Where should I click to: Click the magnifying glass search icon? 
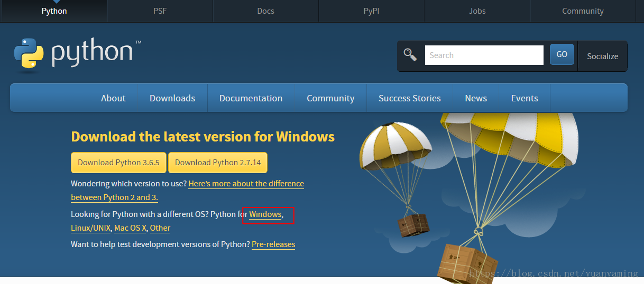(x=410, y=55)
